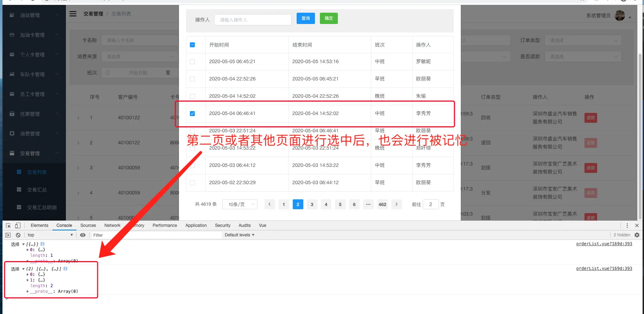The height and width of the screenshot is (314, 644).
Task: Click the 交易汇总明细 list icon
Action: (x=19, y=207)
